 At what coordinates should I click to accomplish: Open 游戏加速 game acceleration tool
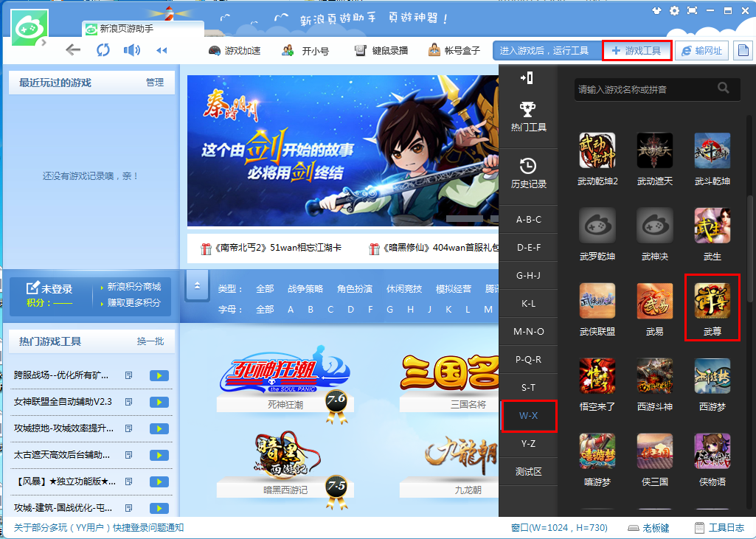pyautogui.click(x=235, y=51)
